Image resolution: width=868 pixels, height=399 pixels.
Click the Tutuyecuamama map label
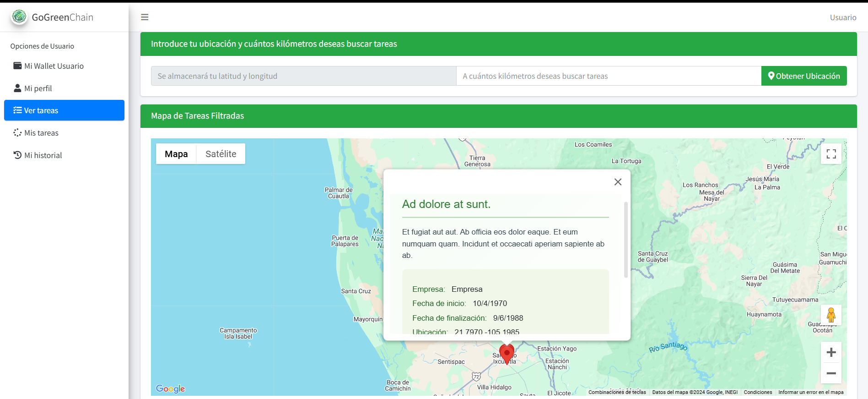pyautogui.click(x=795, y=300)
